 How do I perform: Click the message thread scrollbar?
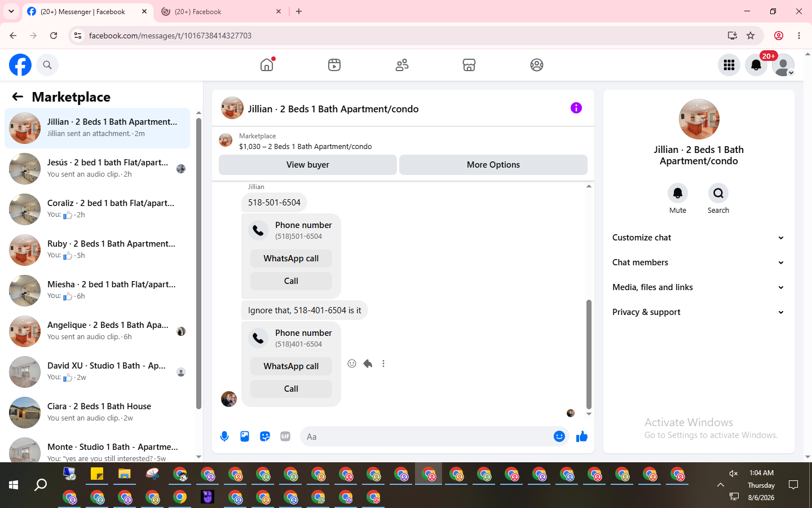click(589, 354)
